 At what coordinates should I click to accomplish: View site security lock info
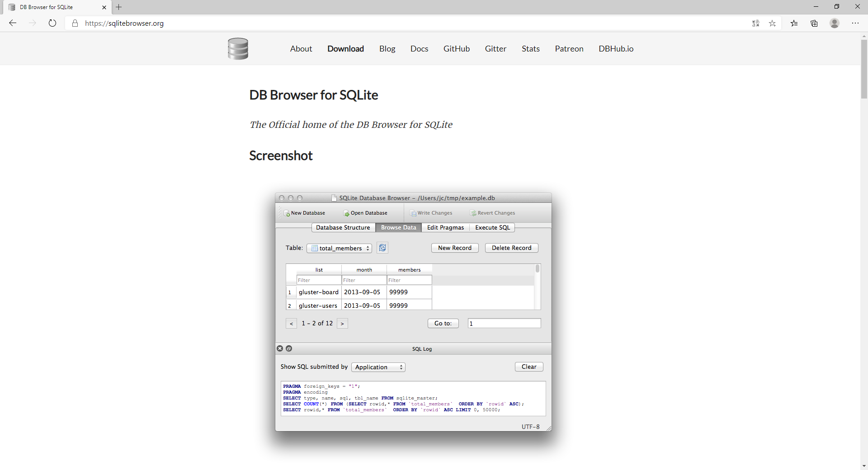tap(75, 23)
